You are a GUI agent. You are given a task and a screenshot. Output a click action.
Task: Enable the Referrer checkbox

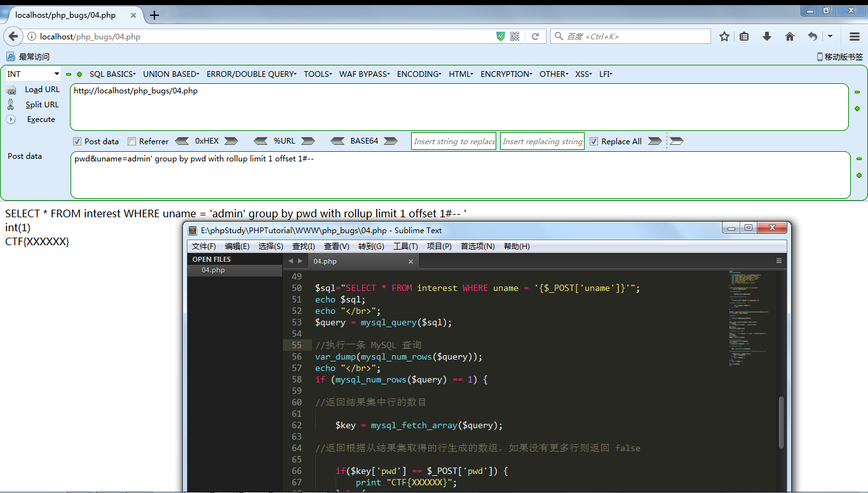132,142
